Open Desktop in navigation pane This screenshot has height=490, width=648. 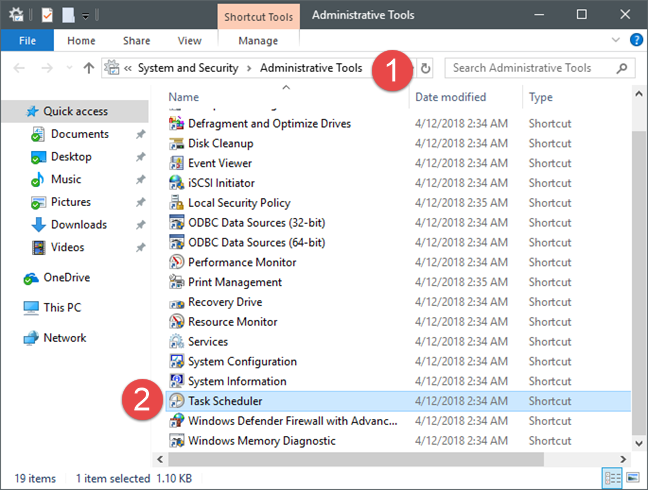71,157
